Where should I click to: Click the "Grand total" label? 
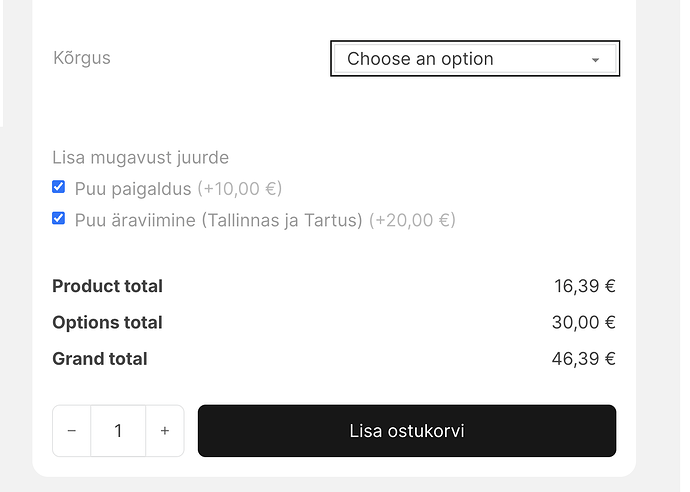pyautogui.click(x=100, y=358)
